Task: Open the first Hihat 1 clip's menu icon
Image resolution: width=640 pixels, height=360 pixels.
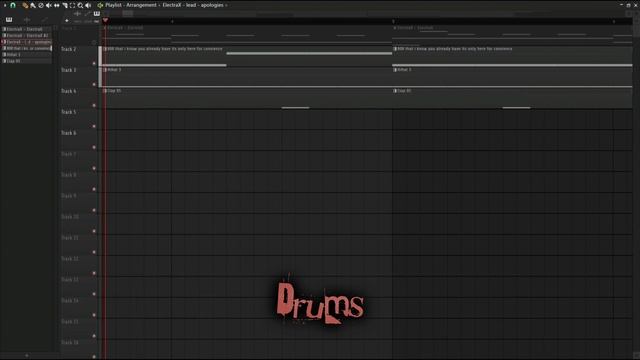Action: click(105, 70)
